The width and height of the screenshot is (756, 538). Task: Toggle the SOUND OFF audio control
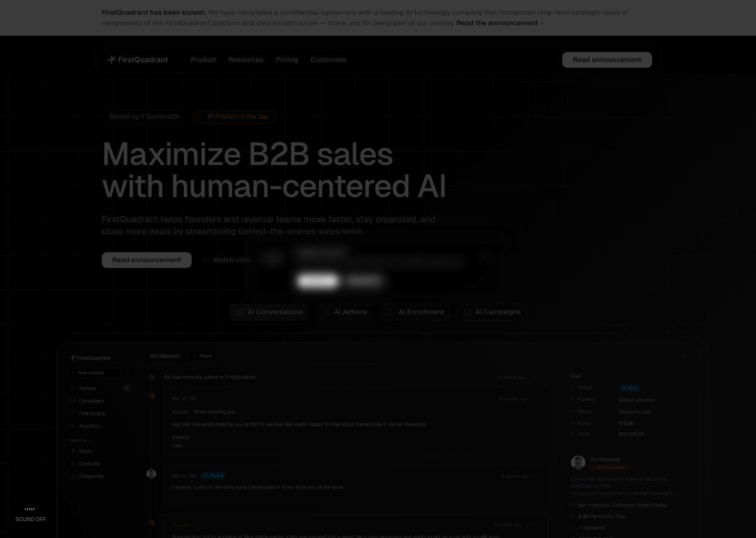pos(30,514)
